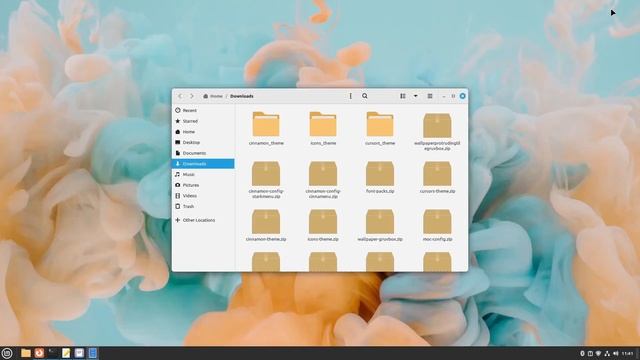Open the volume control in system tray
640x360 pixels.
[616, 353]
